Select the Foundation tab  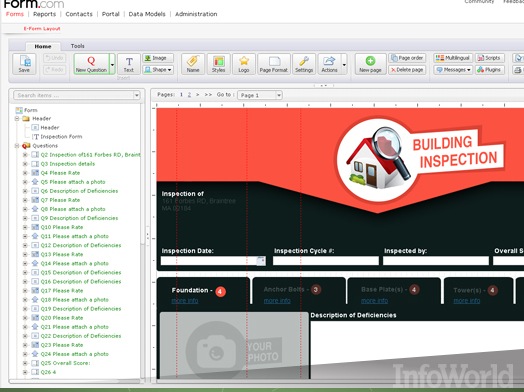(x=204, y=291)
